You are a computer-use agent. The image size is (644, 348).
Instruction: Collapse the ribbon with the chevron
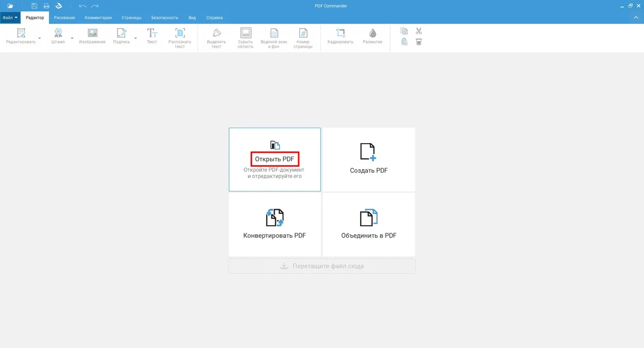click(636, 18)
